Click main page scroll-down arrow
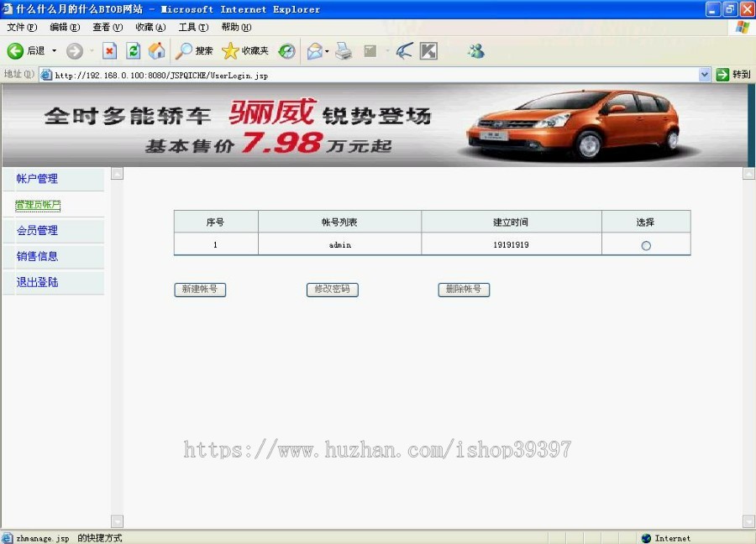This screenshot has height=544, width=756. point(748,521)
